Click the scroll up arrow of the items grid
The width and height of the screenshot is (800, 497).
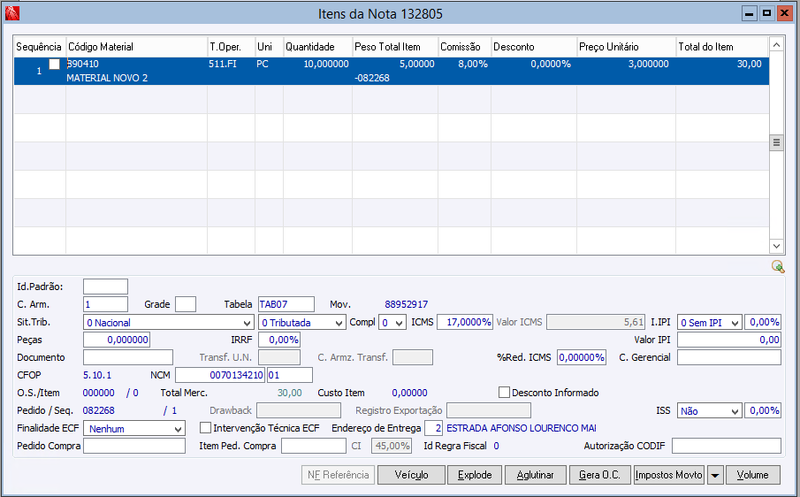tap(775, 46)
